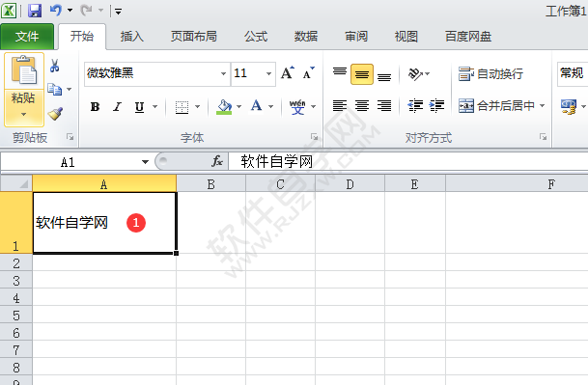Screen dimensions: 588x385
Task: Open merge and center dropdown arrow
Action: click(542, 106)
